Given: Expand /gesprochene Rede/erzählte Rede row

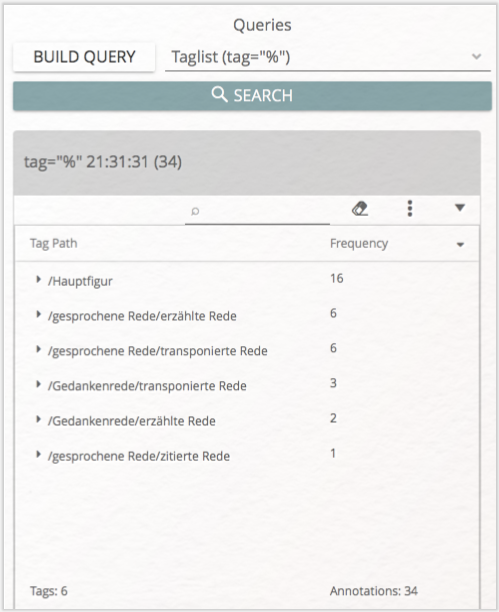Looking at the screenshot, I should click(38, 314).
